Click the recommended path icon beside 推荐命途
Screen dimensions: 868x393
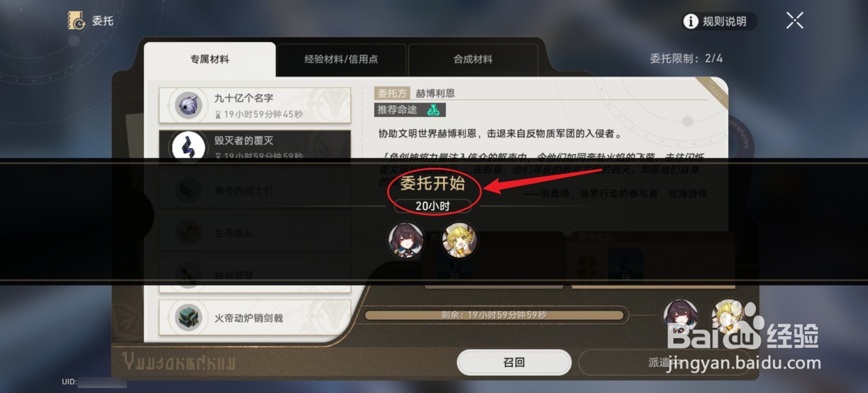tap(433, 110)
